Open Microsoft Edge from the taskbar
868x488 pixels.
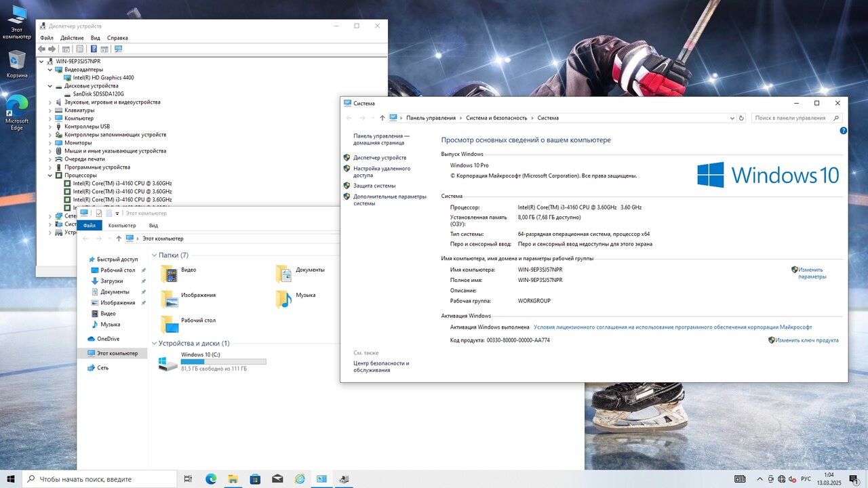[211, 479]
